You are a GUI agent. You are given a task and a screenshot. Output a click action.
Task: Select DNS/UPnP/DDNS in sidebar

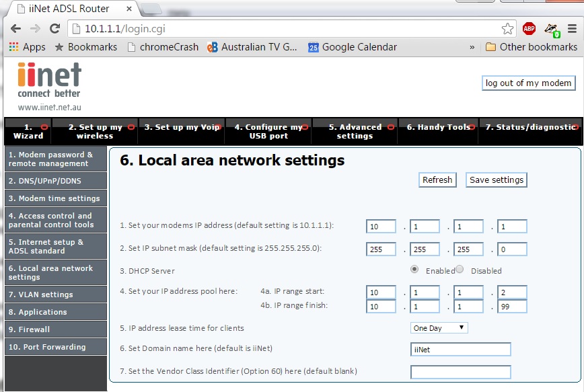56,181
